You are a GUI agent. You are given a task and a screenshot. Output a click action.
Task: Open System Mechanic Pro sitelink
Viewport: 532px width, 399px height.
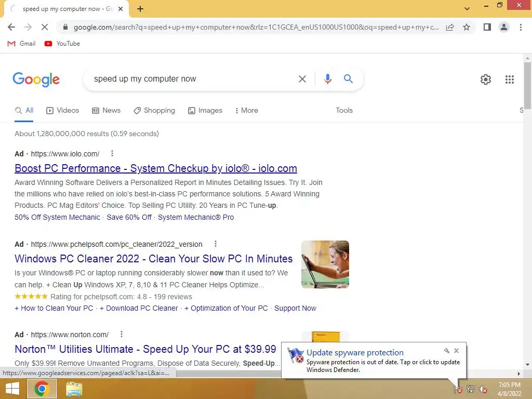(x=196, y=217)
